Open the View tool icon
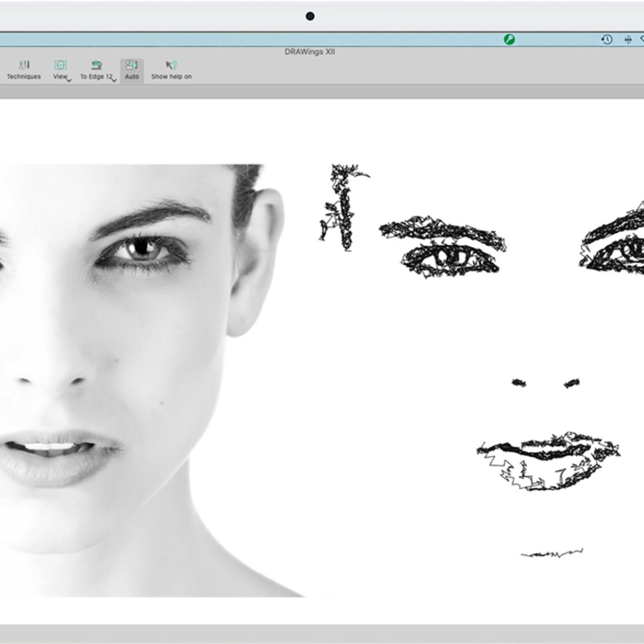This screenshot has width=644, height=644. [60, 64]
